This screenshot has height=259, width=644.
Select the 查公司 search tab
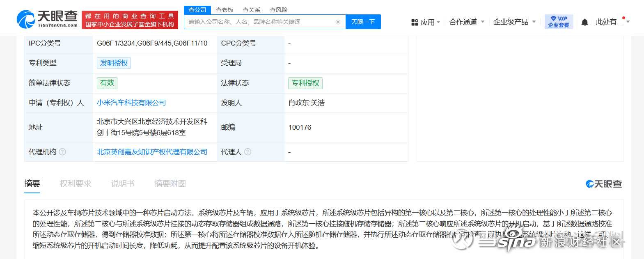(x=197, y=10)
